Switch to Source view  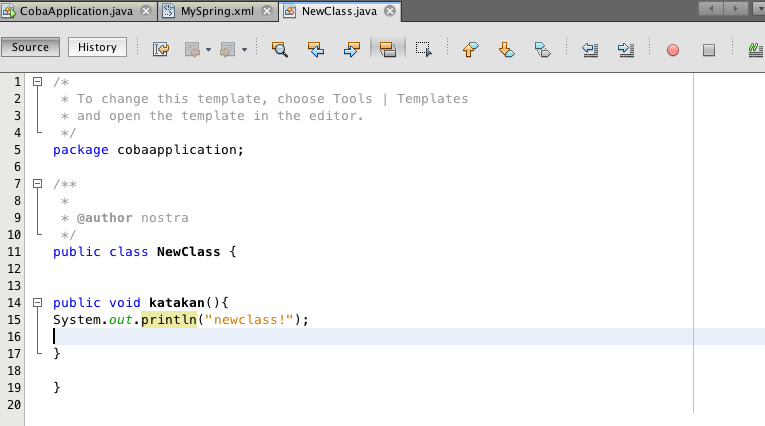click(30, 47)
